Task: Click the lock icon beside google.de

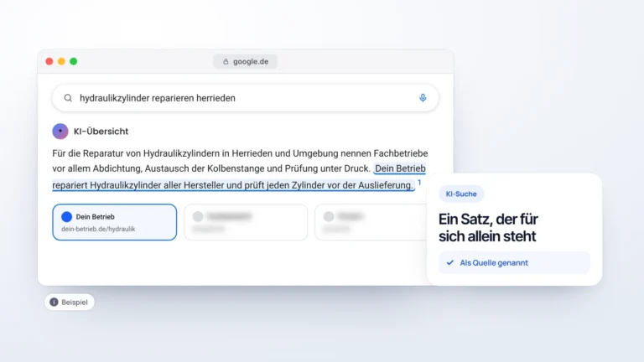Action: [226, 61]
